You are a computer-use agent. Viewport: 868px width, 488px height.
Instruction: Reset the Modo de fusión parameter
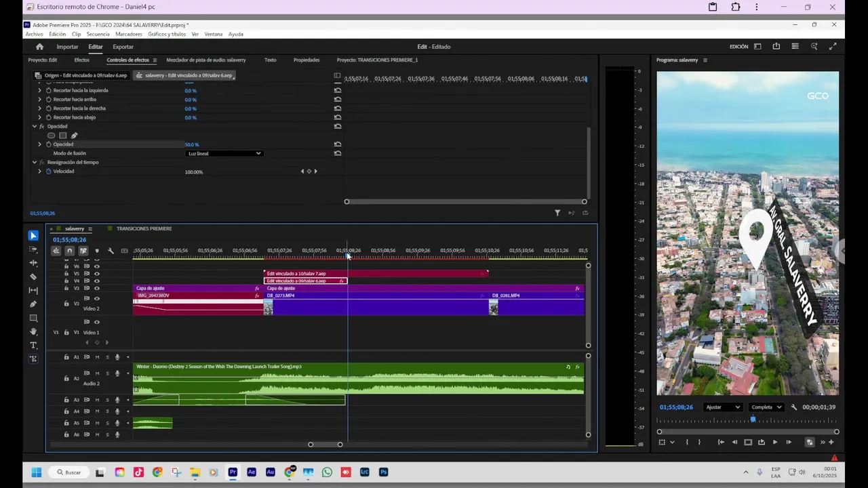point(337,153)
